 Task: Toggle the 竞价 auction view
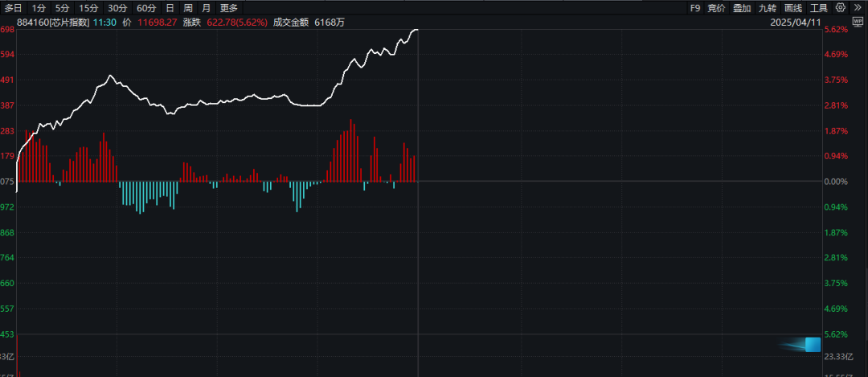[x=716, y=8]
